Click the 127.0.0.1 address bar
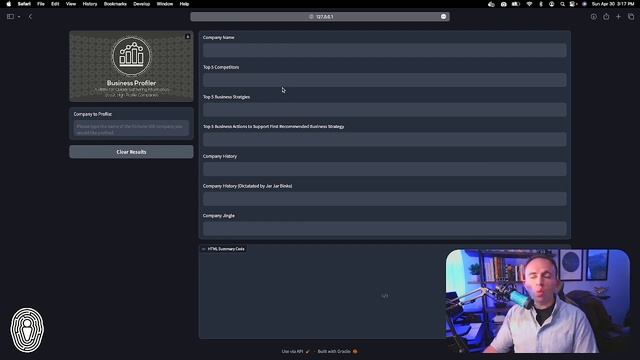Image resolution: width=640 pixels, height=360 pixels. pyautogui.click(x=320, y=17)
